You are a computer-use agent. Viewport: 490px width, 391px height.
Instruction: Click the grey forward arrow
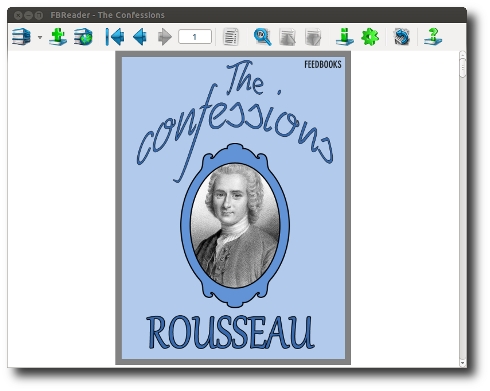coord(165,37)
